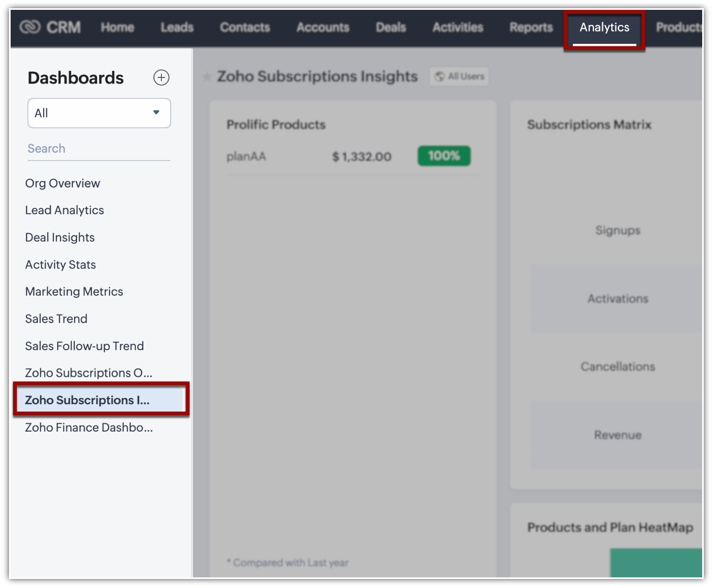The image size is (712, 588).
Task: Open the Accounts tab
Action: 323,27
